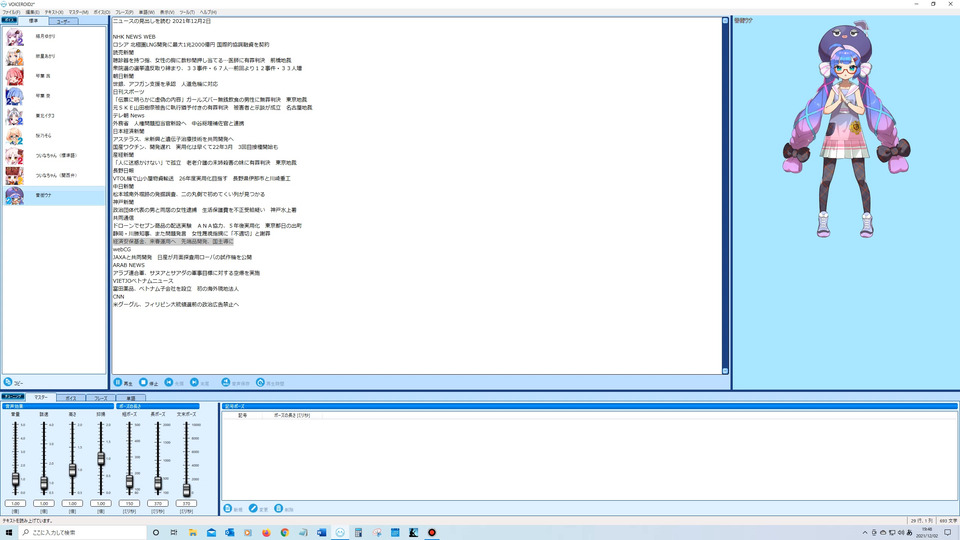
Task: Click the 音量 (volume) slider handle
Action: point(15,479)
